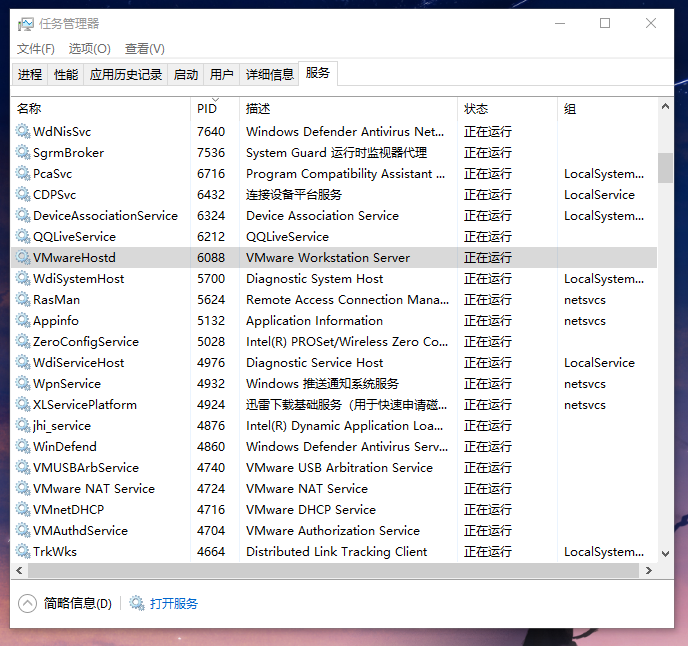
Task: Sort by the 组 column header
Action: coord(607,108)
